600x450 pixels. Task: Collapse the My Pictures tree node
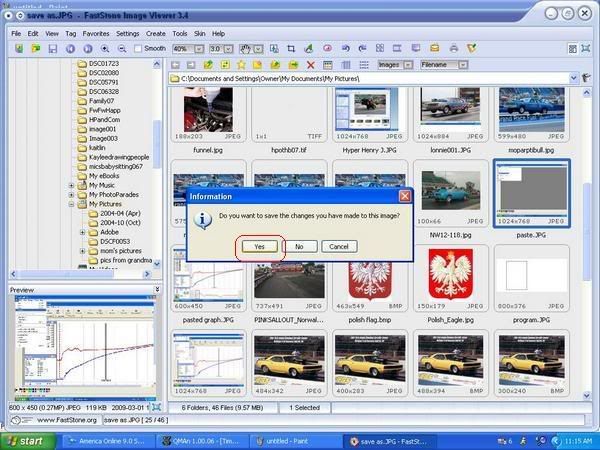(x=71, y=204)
